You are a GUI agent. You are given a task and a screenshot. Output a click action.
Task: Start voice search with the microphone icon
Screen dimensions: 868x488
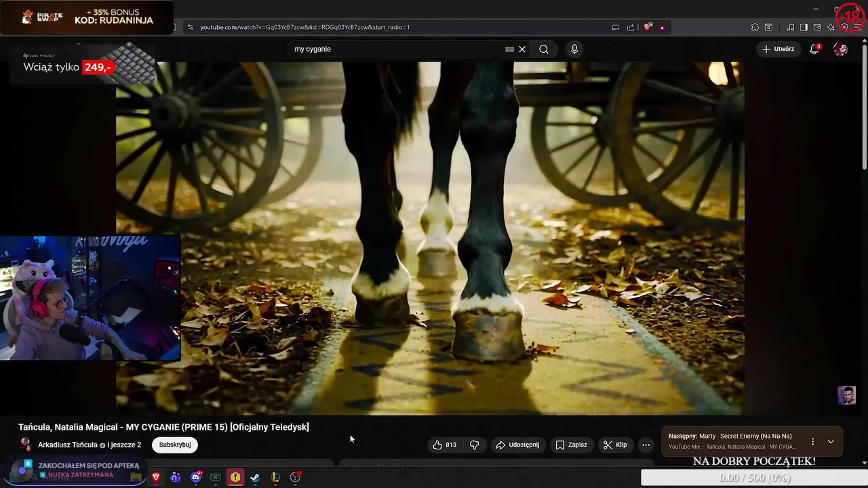[574, 49]
